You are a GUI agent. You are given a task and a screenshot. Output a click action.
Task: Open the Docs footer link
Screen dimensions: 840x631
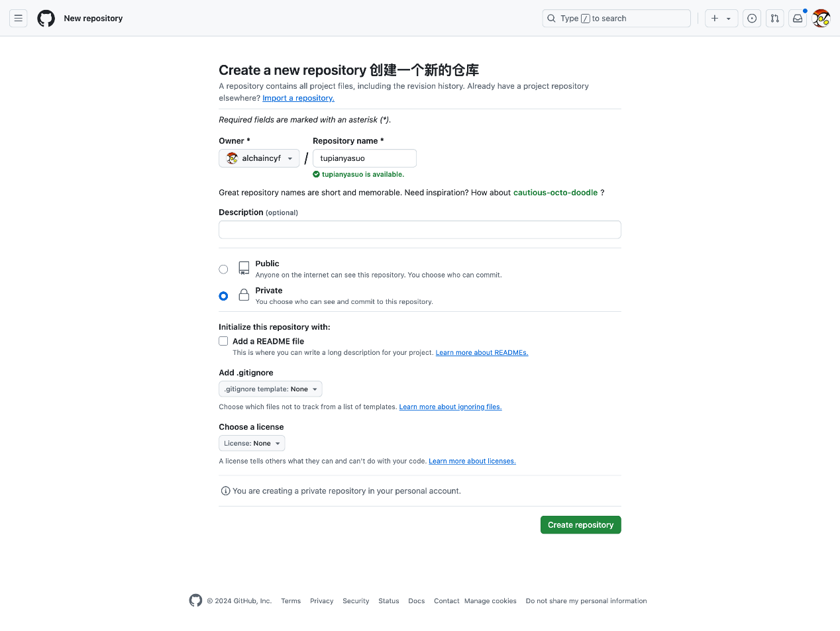tap(416, 601)
